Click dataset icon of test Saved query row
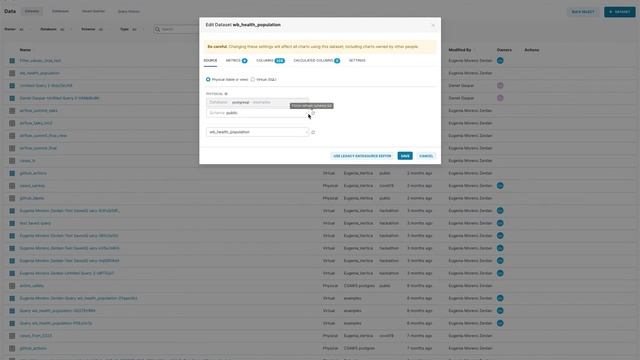Viewport: 640px width, 360px height. pos(12,223)
